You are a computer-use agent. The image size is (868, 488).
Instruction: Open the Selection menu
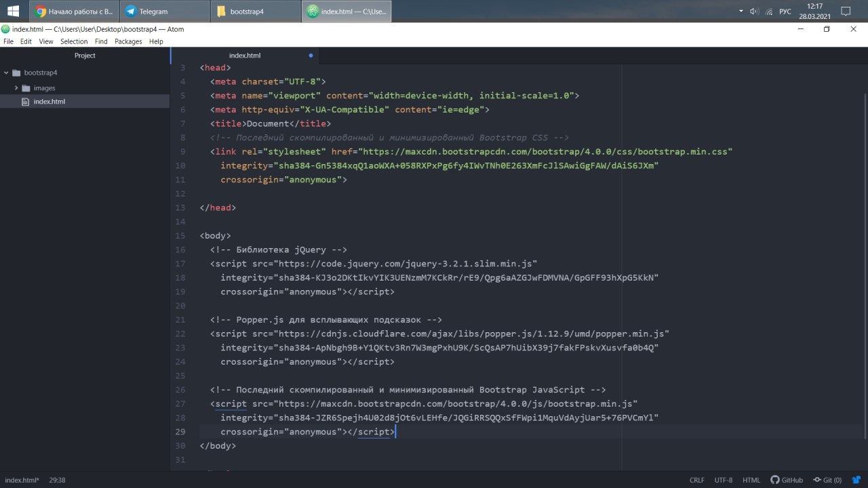coord(74,41)
